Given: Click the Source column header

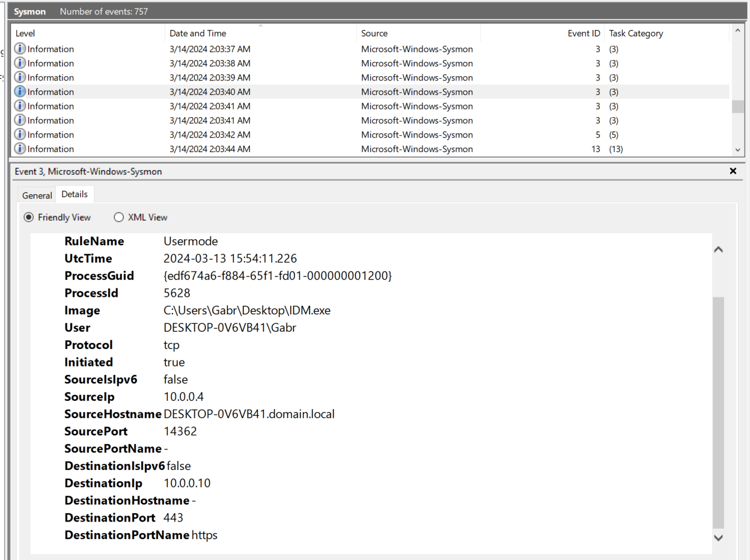Looking at the screenshot, I should pos(374,34).
